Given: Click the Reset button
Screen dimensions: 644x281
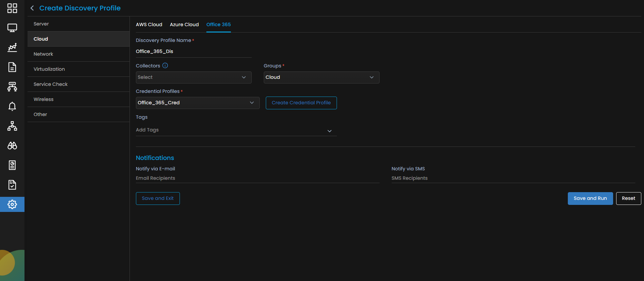Looking at the screenshot, I should (629, 199).
